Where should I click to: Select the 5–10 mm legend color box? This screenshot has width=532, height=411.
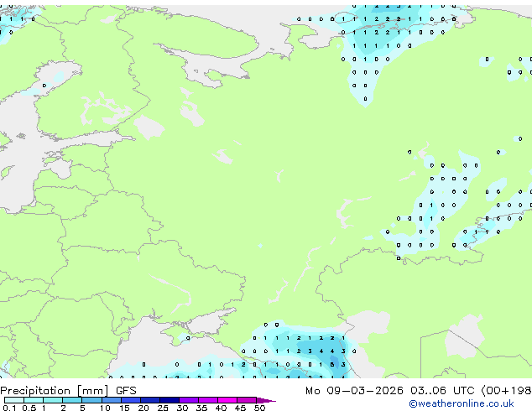coord(91,400)
